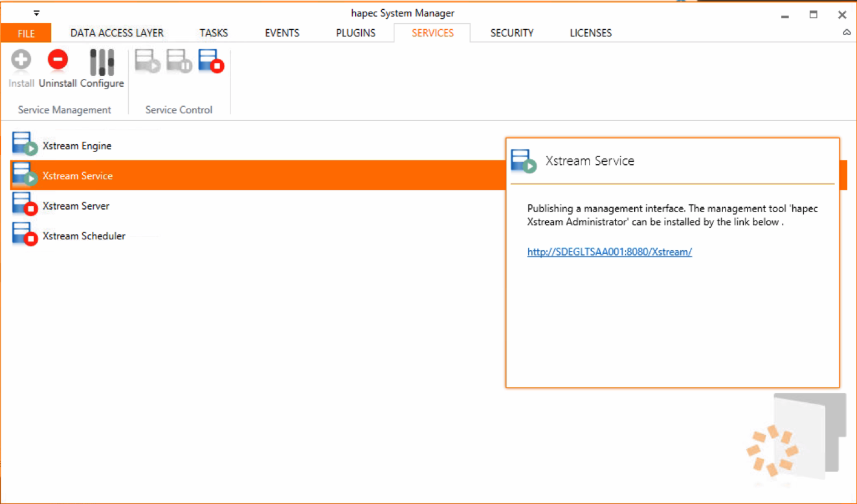Click the Pause service icon

179,61
